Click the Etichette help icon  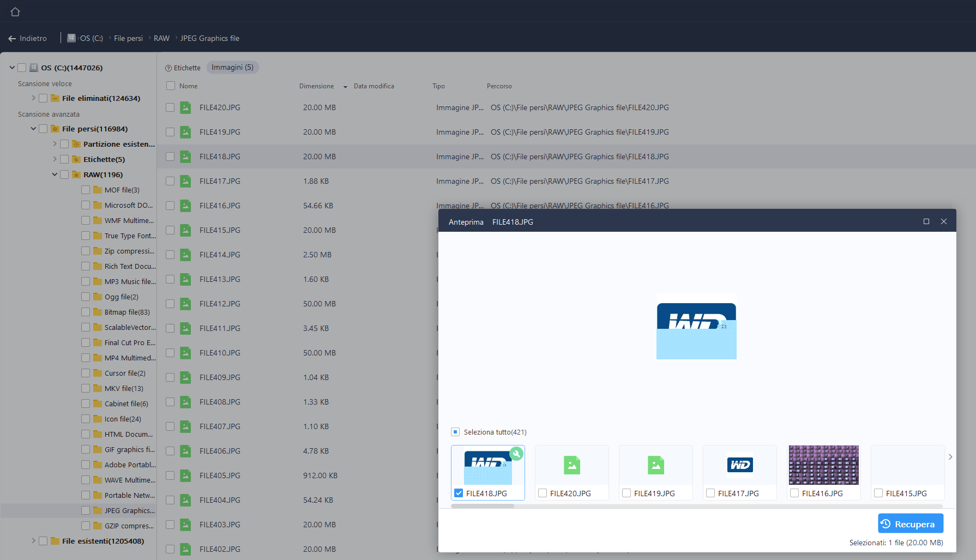click(168, 68)
